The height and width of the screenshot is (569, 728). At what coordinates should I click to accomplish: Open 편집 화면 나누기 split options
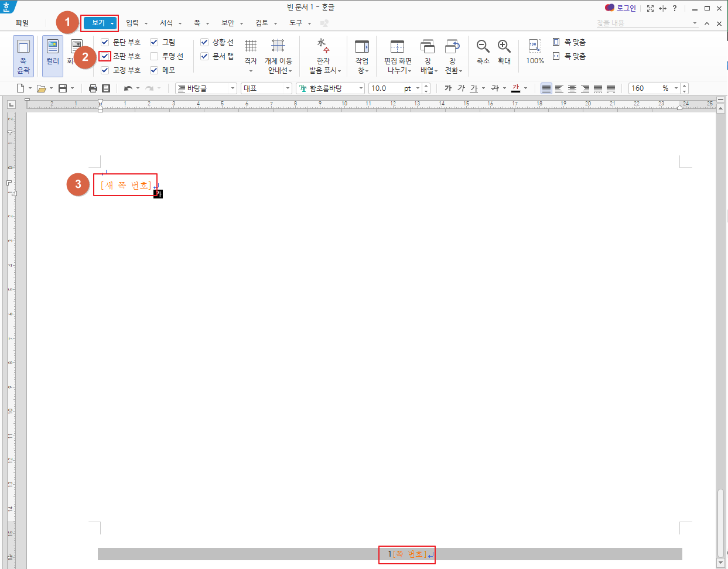coord(398,56)
